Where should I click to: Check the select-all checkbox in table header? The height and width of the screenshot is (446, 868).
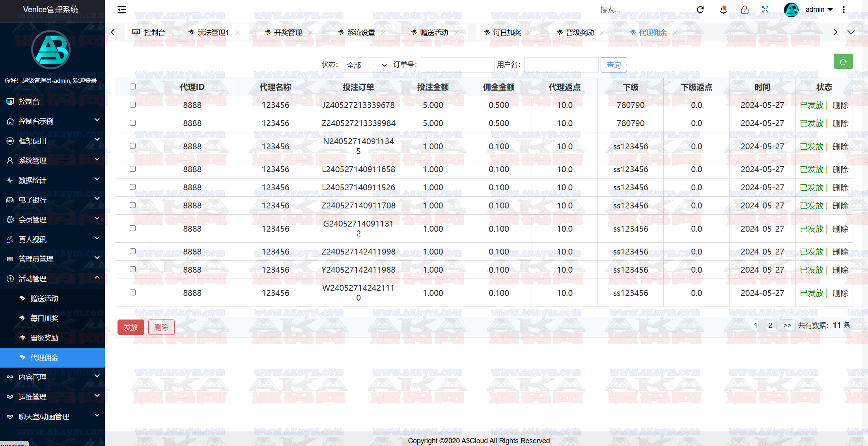[x=133, y=87]
